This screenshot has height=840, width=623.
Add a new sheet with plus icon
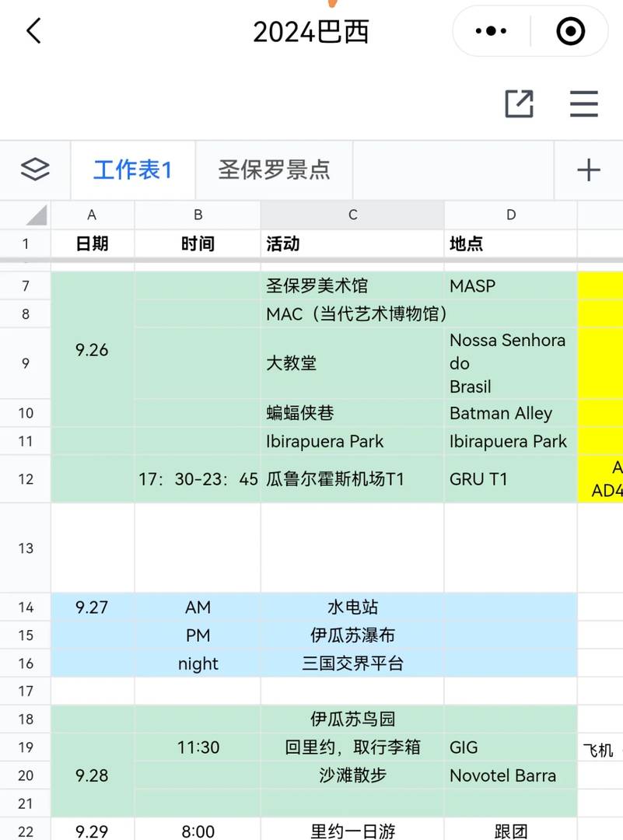coord(588,170)
